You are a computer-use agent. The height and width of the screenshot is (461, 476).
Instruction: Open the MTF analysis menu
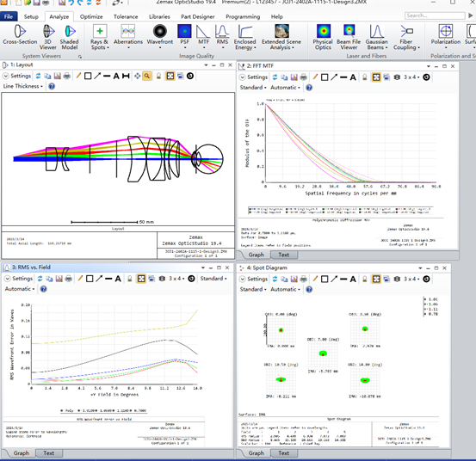[x=203, y=36]
